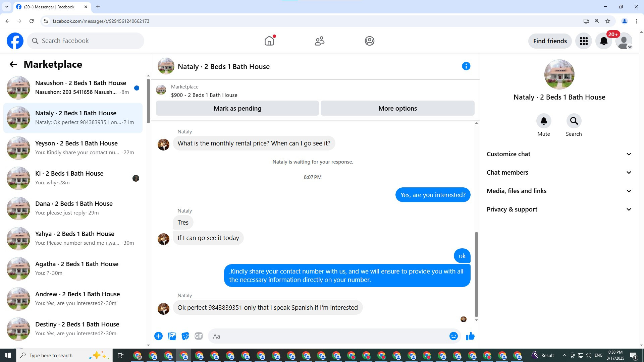Open Windows Start menu
This screenshot has height=362, width=644.
(x=8, y=355)
